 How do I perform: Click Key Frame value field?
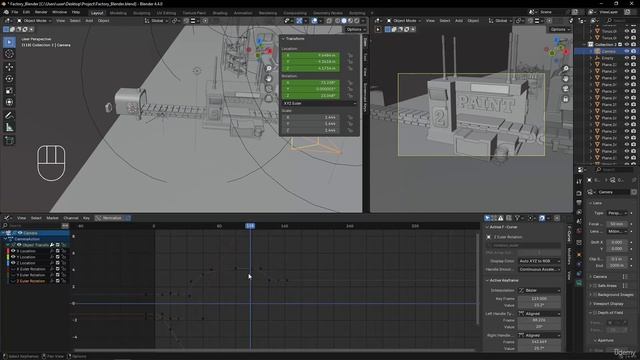point(539,299)
